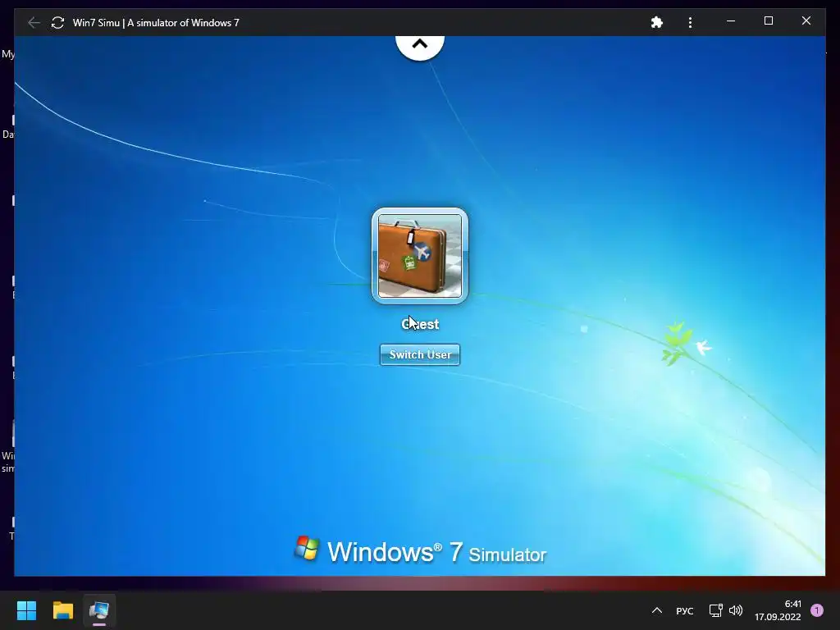
Task: Open the volume speaker icon
Action: [x=736, y=610]
